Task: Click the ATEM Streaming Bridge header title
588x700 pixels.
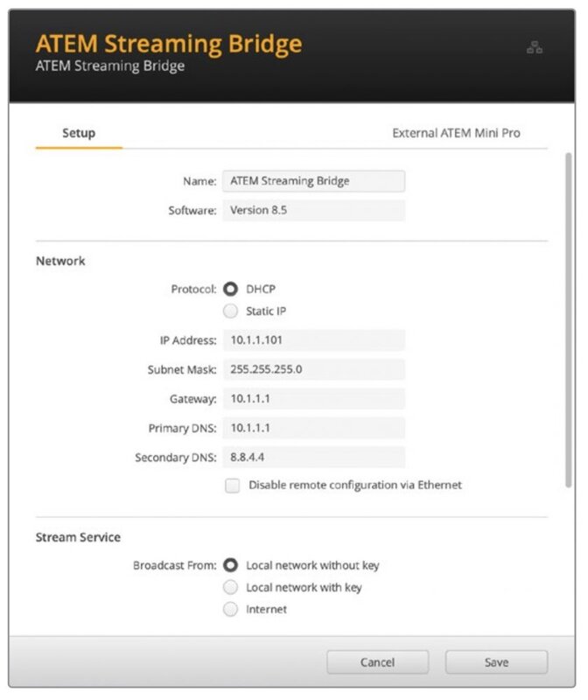Action: point(168,44)
